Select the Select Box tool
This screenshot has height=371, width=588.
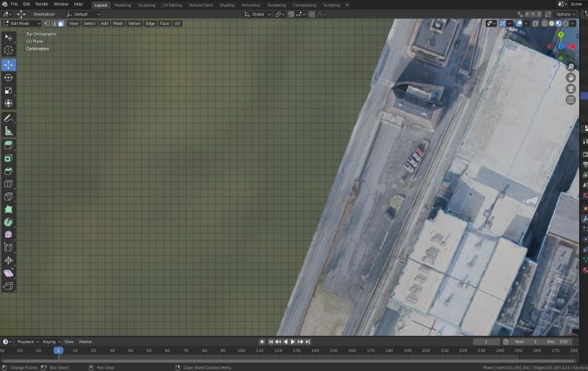click(x=8, y=37)
